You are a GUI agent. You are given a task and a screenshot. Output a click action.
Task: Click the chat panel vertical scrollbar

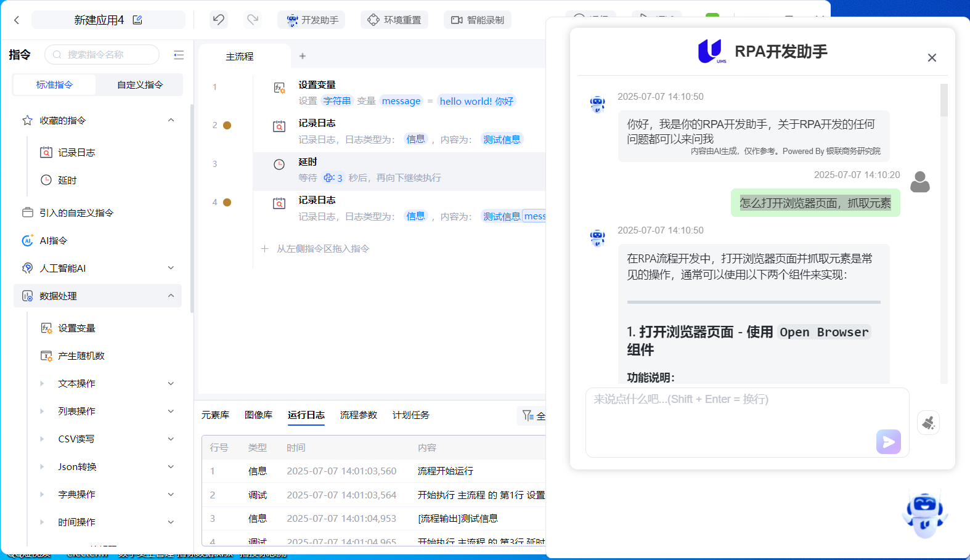tap(944, 102)
